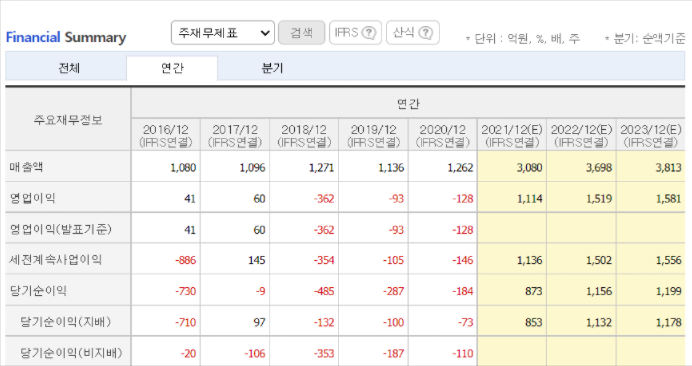
Task: Click the 당기순이익(지배) value 97
Action: coord(260,322)
